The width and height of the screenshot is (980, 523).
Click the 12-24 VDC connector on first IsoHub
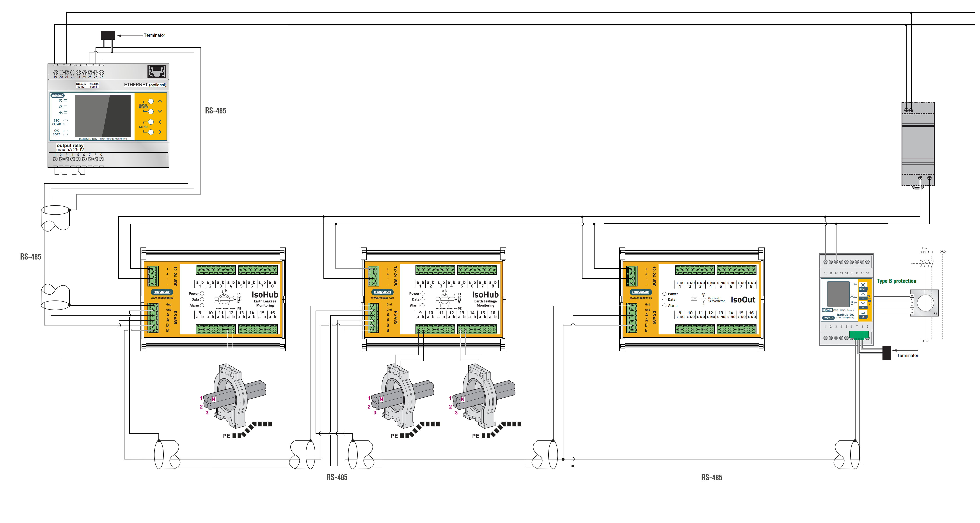click(153, 276)
